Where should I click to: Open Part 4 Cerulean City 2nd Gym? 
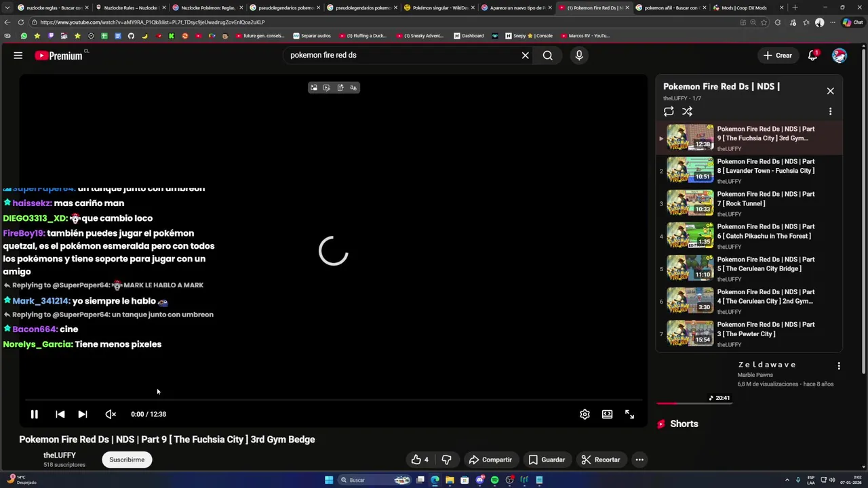click(x=749, y=301)
